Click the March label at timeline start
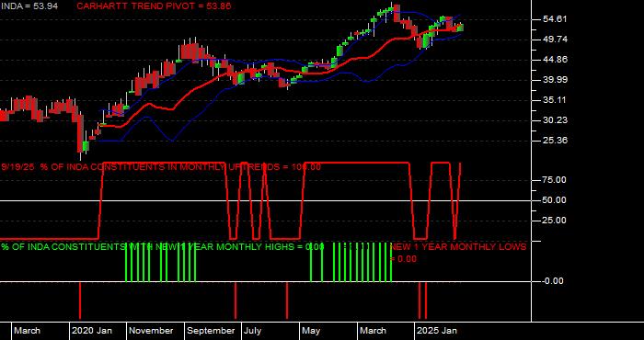644x340 pixels. pyautogui.click(x=28, y=331)
